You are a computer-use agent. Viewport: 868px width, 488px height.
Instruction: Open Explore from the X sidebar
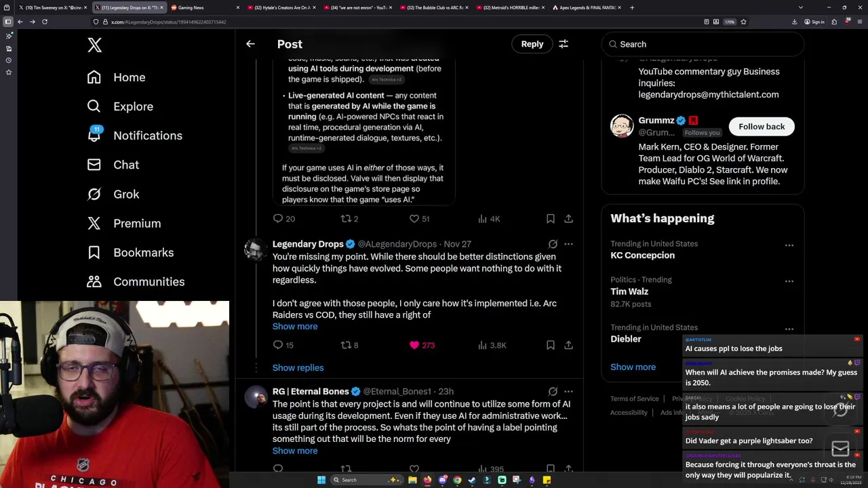[120, 106]
